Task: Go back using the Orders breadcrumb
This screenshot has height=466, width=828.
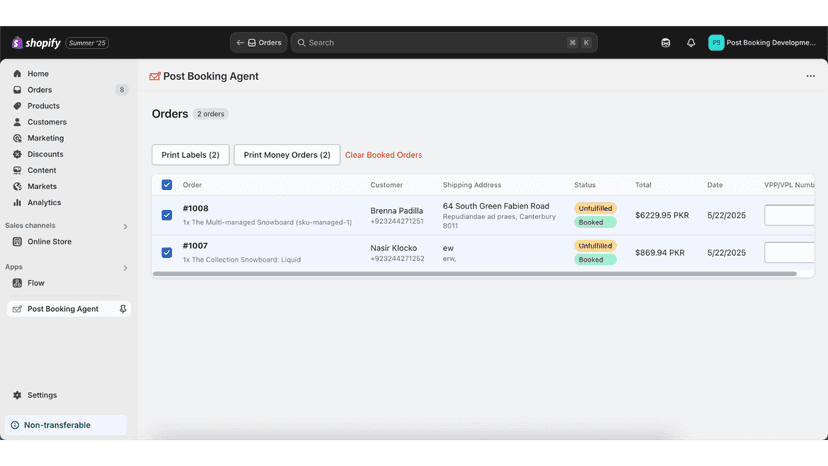Action: [x=258, y=43]
